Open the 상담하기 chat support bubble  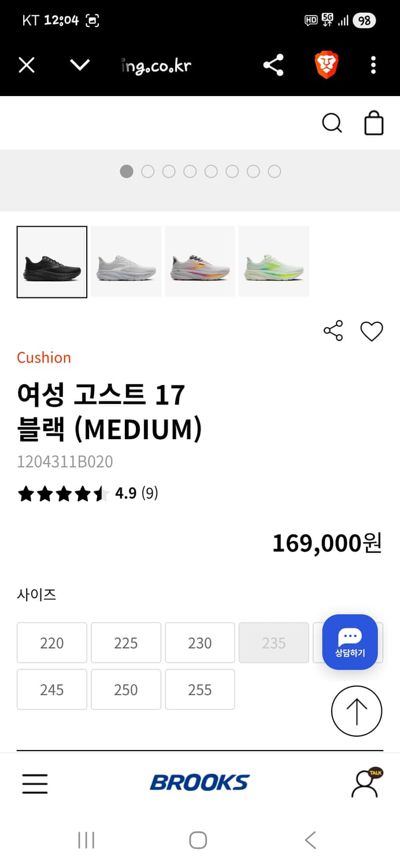tap(350, 642)
